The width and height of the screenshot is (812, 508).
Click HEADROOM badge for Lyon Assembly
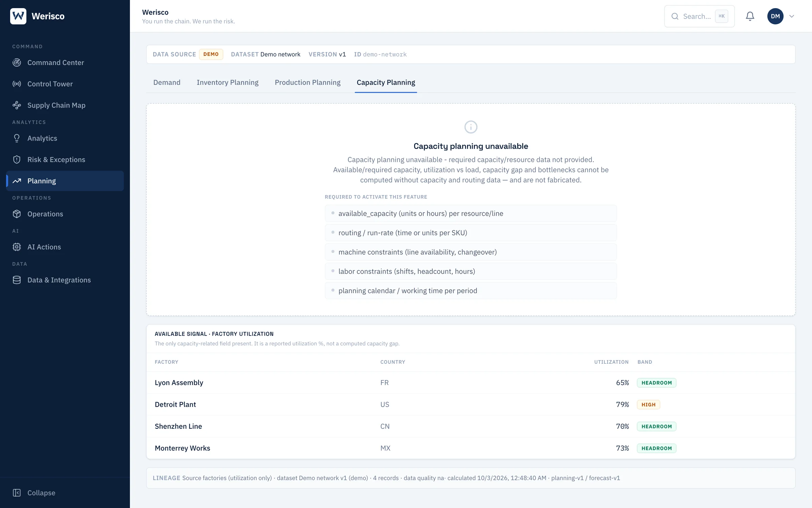click(x=656, y=383)
